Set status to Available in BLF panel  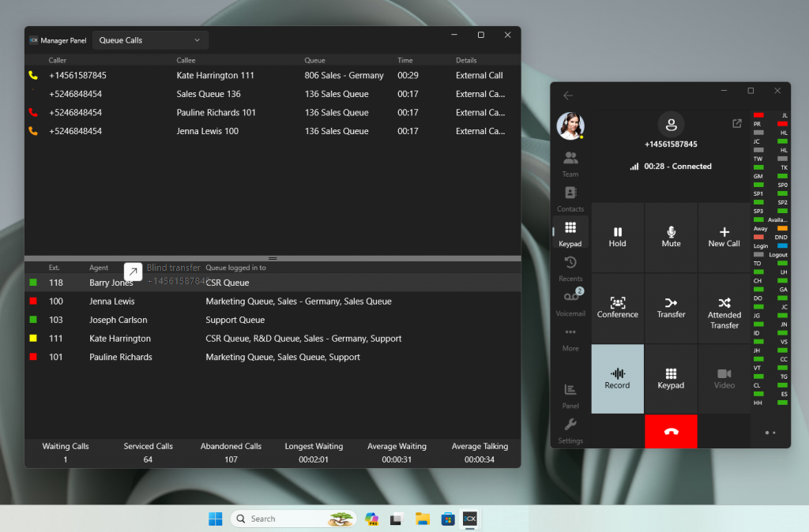[771, 219]
